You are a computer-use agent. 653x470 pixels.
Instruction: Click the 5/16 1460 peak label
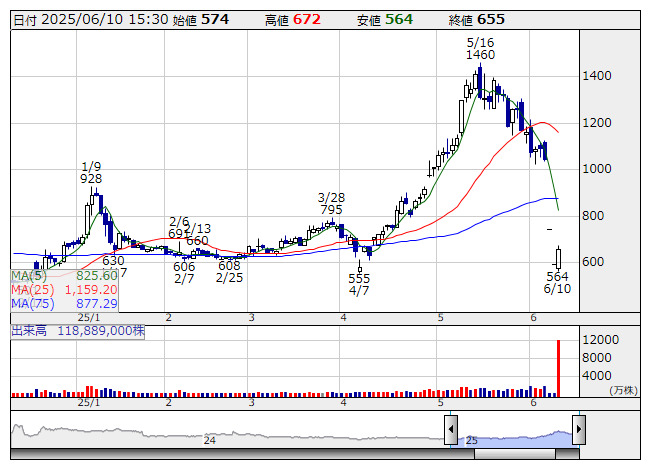click(481, 49)
